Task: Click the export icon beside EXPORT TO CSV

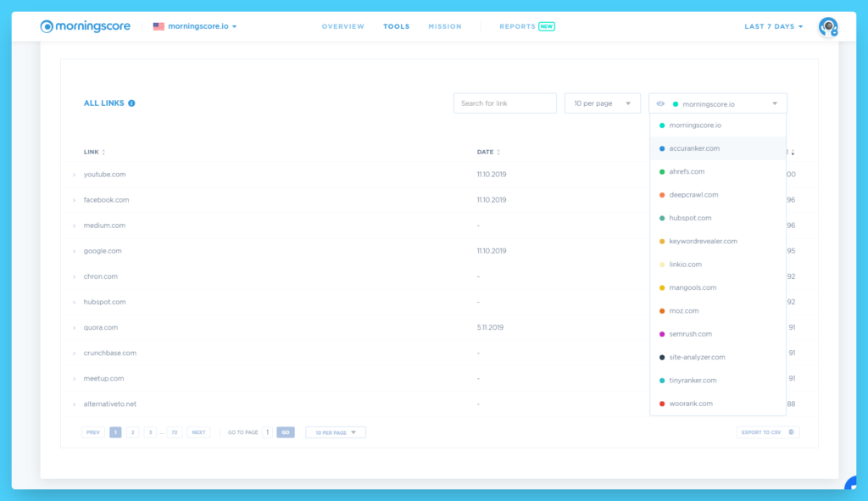Action: point(791,432)
